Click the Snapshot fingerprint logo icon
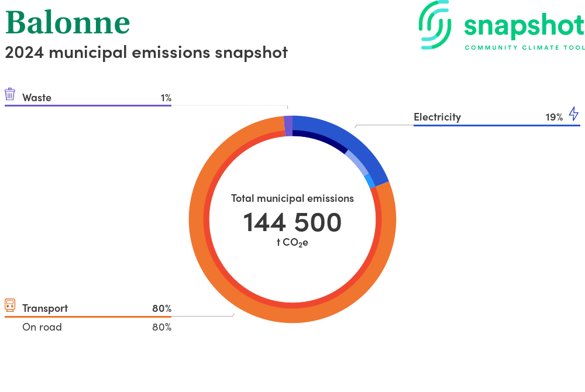 pos(436,25)
